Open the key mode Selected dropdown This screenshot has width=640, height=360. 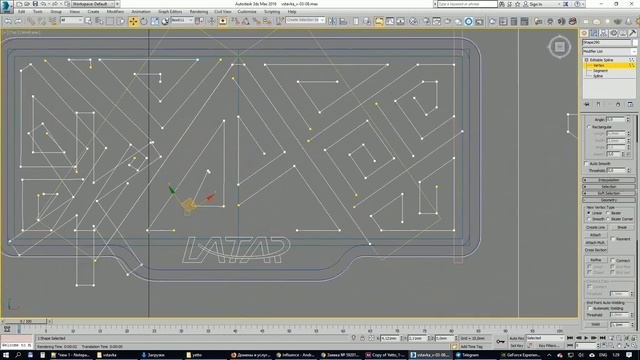click(545, 338)
